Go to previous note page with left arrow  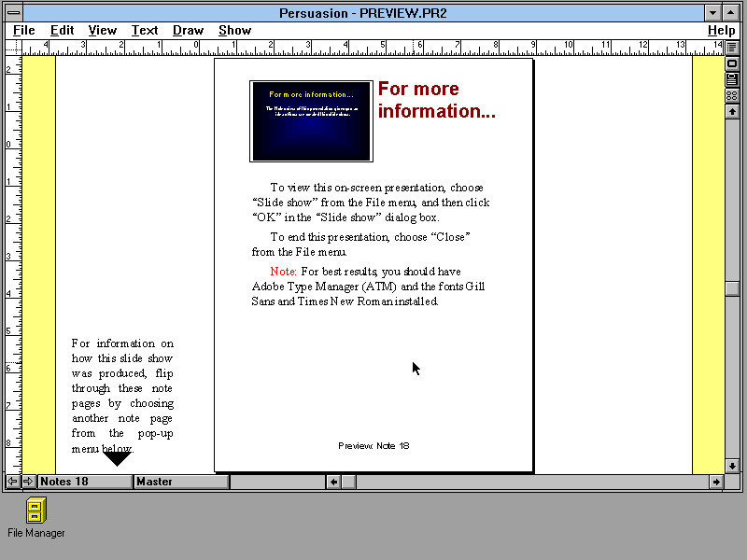tap(12, 482)
